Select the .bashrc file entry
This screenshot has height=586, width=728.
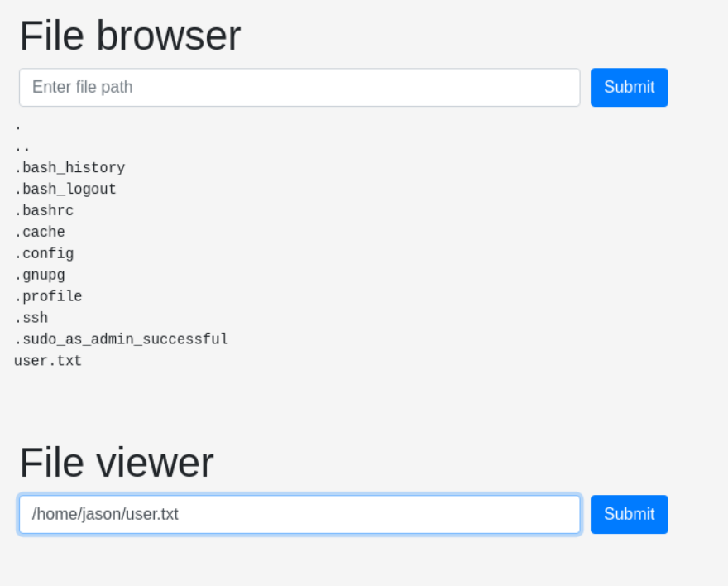click(x=44, y=210)
